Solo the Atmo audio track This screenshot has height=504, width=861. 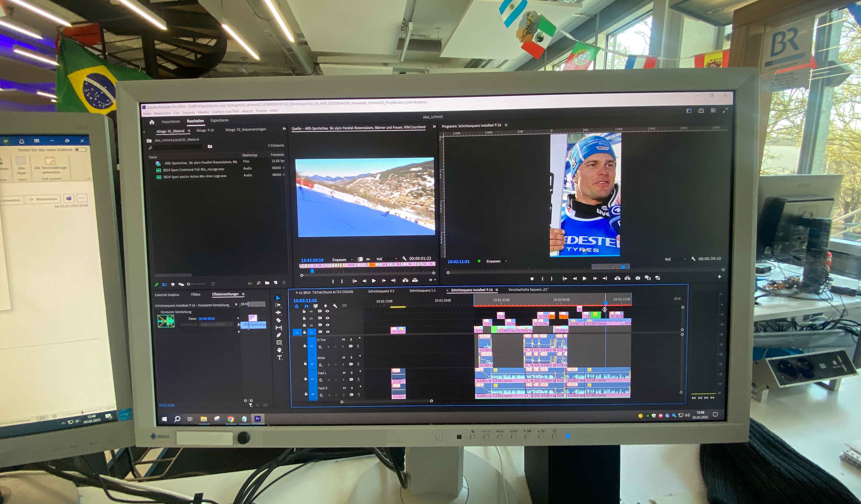point(351,357)
